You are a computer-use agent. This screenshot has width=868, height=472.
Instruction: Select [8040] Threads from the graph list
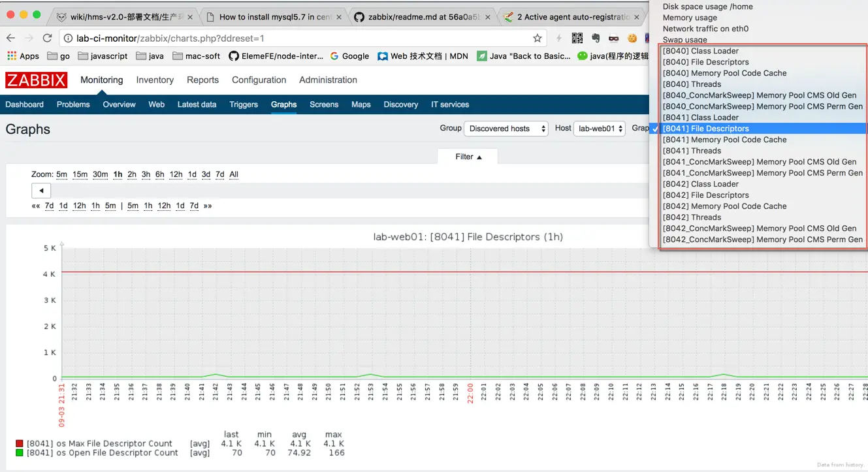pos(692,84)
